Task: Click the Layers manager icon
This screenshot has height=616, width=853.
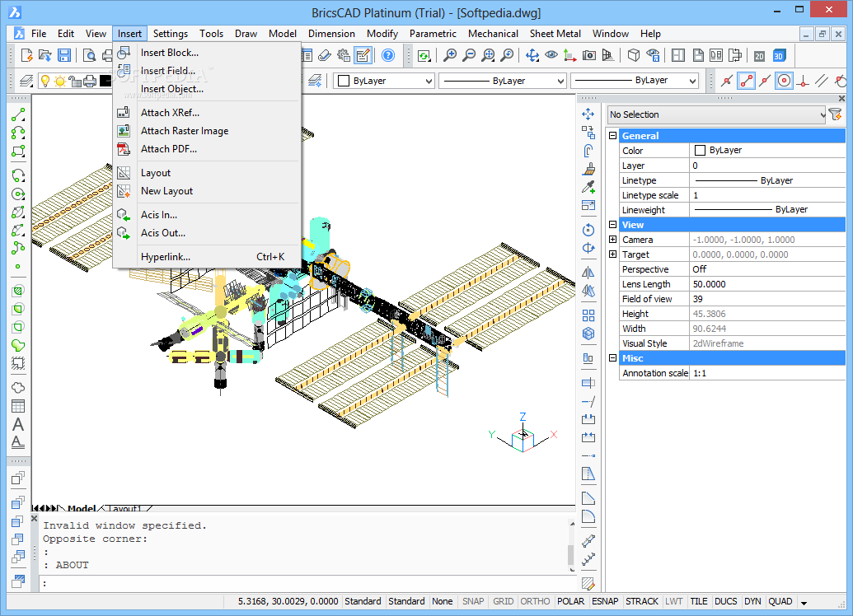Action: tap(26, 81)
